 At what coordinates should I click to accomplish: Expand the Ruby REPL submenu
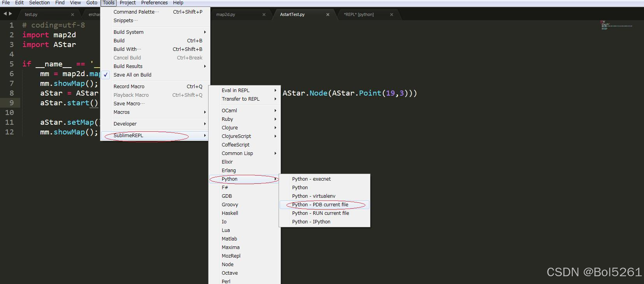(x=244, y=119)
